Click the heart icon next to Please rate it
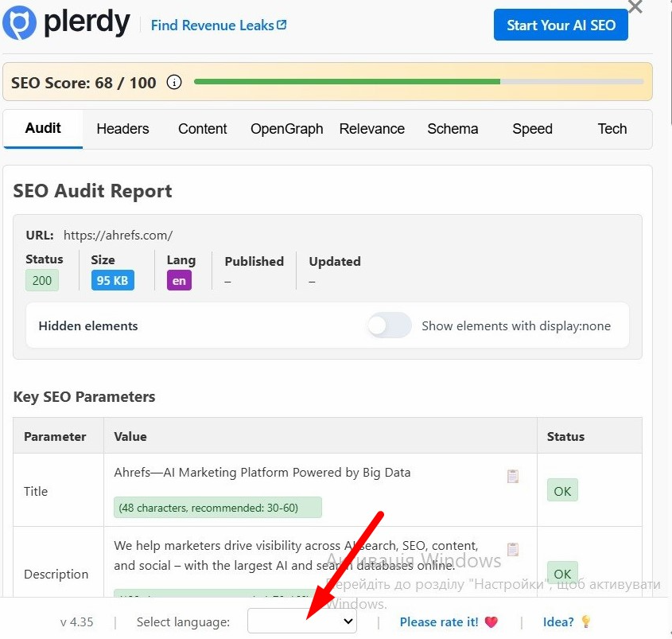The image size is (672, 639). pos(491,622)
